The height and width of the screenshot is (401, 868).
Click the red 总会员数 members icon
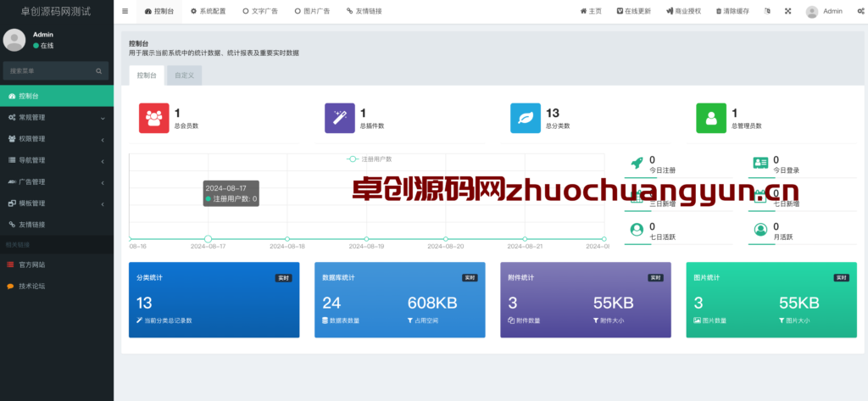pos(154,118)
